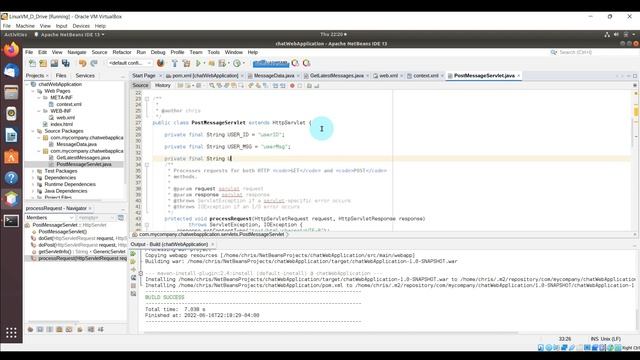This screenshot has height=360, width=640.
Task: Open VirtualBox Devices menu
Action: pyautogui.click(x=81, y=26)
